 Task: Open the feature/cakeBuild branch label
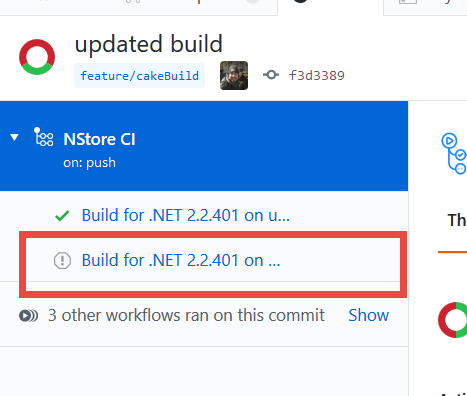point(139,76)
